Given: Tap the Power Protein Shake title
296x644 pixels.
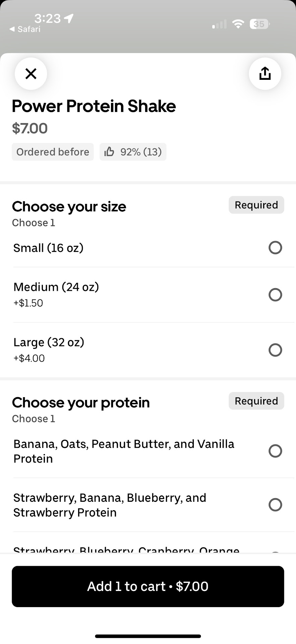Looking at the screenshot, I should (94, 106).
